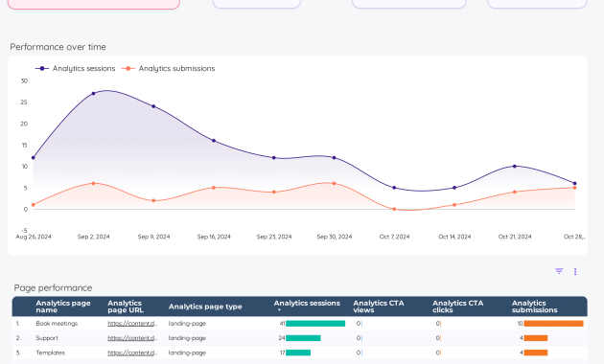Select sessions data point for Oct 14, 2024
Viewport: 604px width, 364px height.
pyautogui.click(x=454, y=188)
